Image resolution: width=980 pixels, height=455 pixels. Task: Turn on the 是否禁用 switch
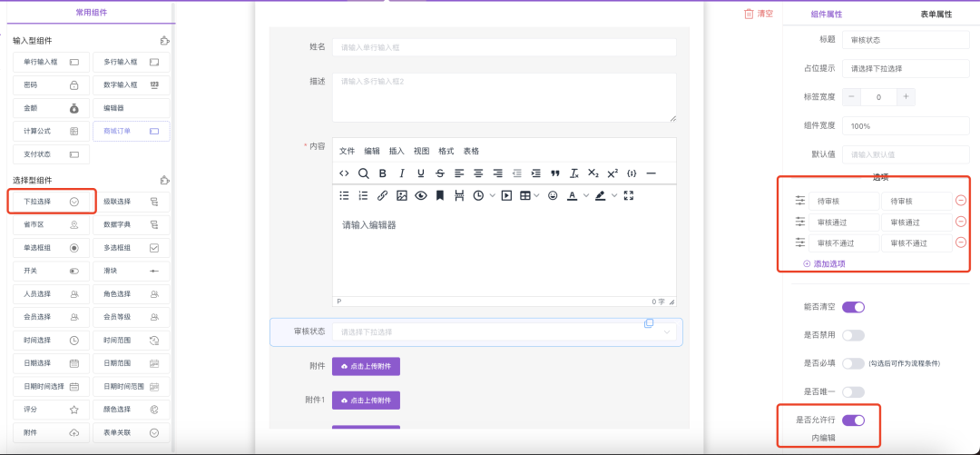point(853,335)
